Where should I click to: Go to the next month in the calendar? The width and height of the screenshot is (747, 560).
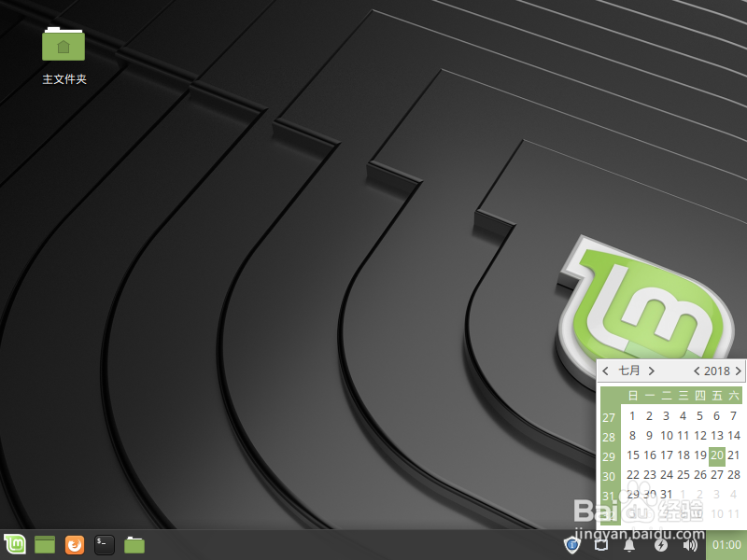pos(652,371)
